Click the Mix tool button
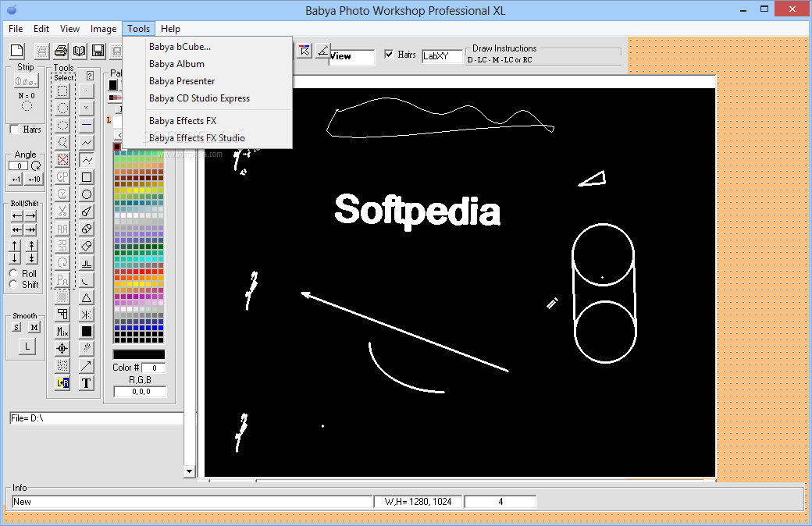This screenshot has width=812, height=526. 62,332
